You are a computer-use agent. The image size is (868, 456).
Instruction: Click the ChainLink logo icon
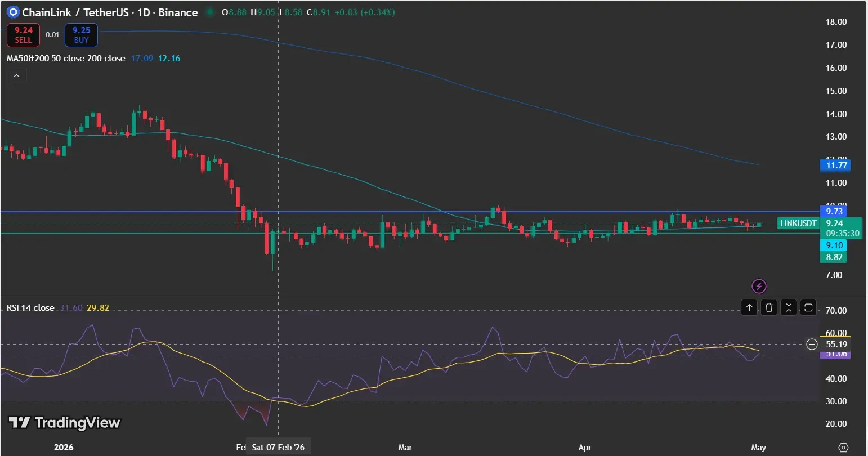point(13,12)
